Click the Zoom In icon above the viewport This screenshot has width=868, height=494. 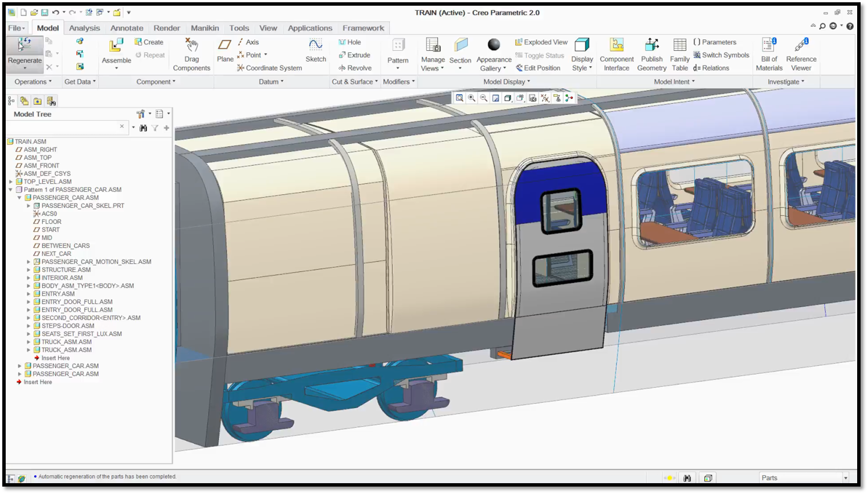click(471, 98)
